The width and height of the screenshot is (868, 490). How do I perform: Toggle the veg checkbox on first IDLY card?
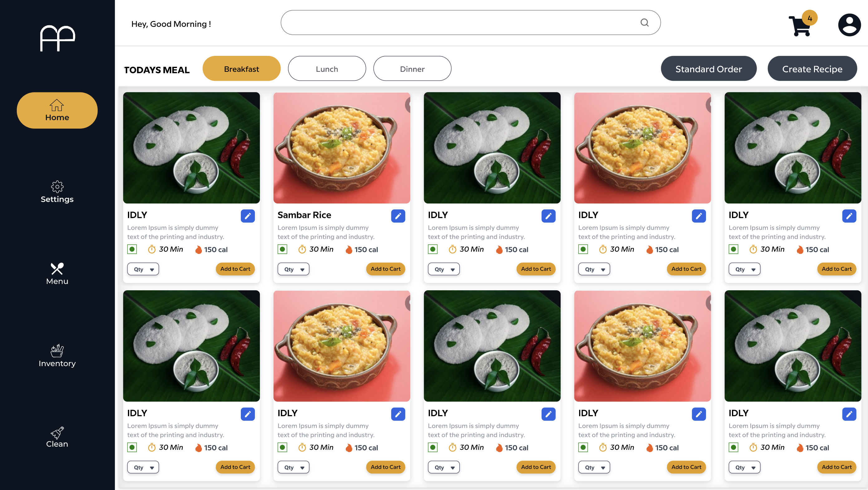point(132,249)
